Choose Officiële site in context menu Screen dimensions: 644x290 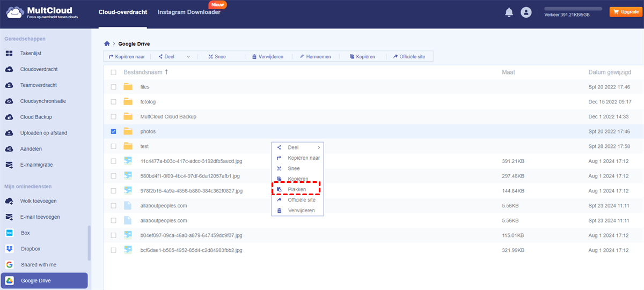tap(298, 200)
